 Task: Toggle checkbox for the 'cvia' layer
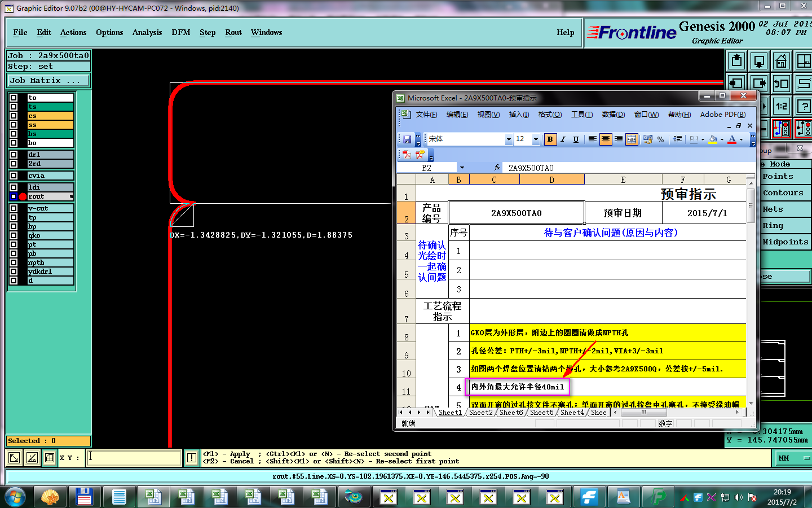pyautogui.click(x=14, y=176)
